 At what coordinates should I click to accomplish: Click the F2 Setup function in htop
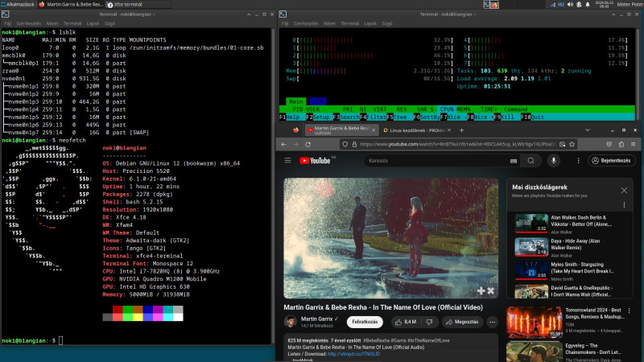[x=318, y=117]
